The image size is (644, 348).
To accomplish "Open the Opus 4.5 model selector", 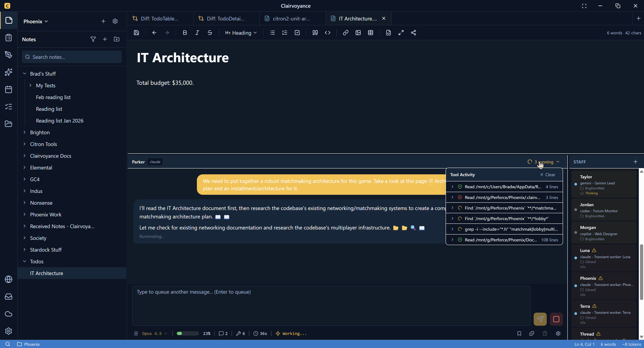I will [x=154, y=334].
